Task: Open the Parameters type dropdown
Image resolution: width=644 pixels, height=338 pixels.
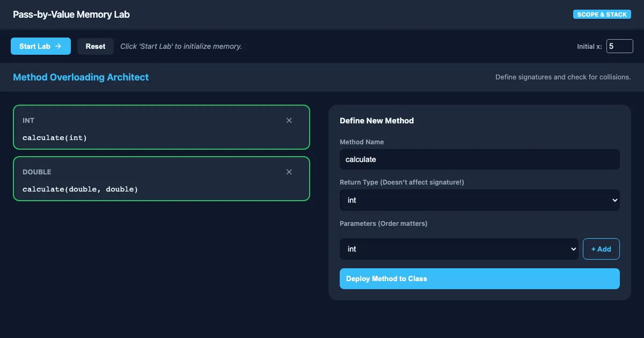Action: point(459,249)
